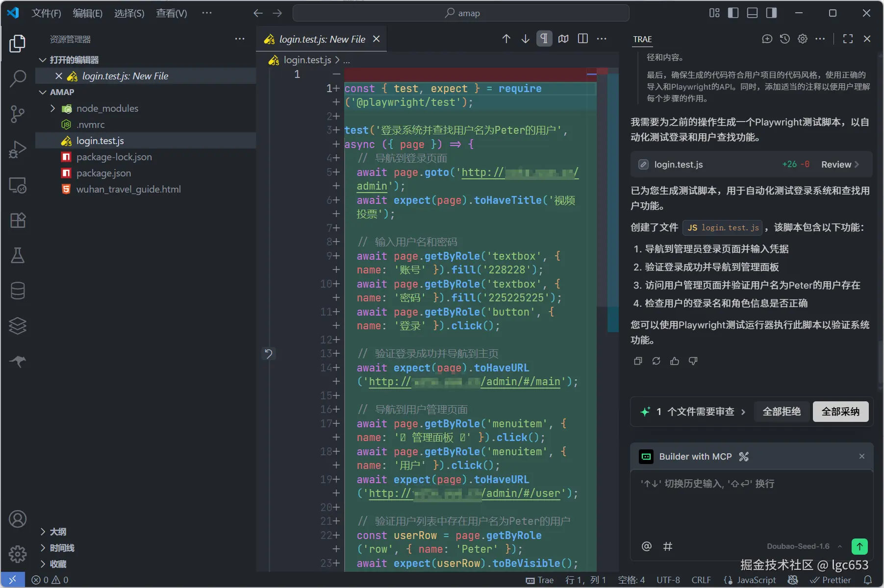The image size is (884, 588).
Task: Toggle the primary side bar layout button
Action: point(733,13)
